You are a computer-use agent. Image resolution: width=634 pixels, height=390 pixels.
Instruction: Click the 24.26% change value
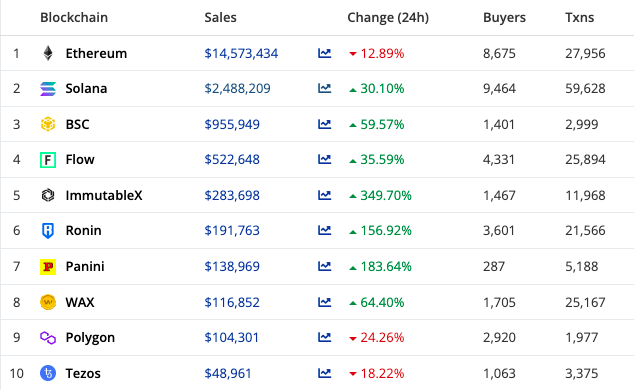382,337
